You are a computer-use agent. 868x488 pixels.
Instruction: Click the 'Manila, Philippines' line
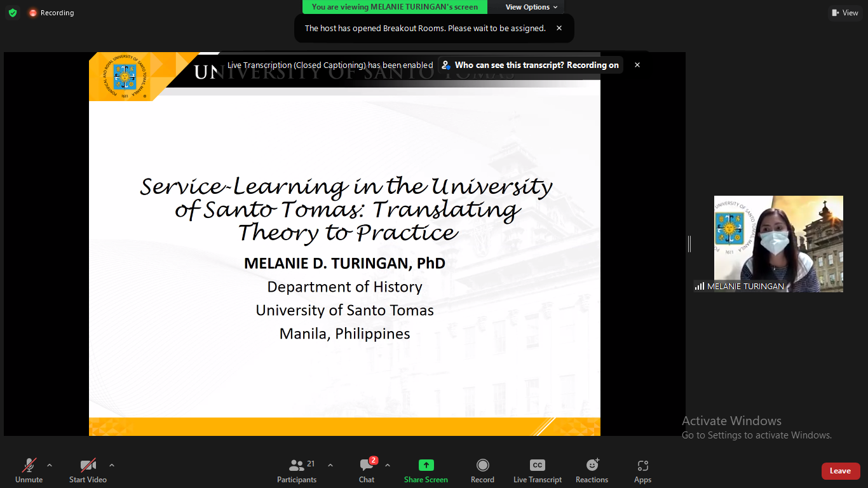[344, 334]
